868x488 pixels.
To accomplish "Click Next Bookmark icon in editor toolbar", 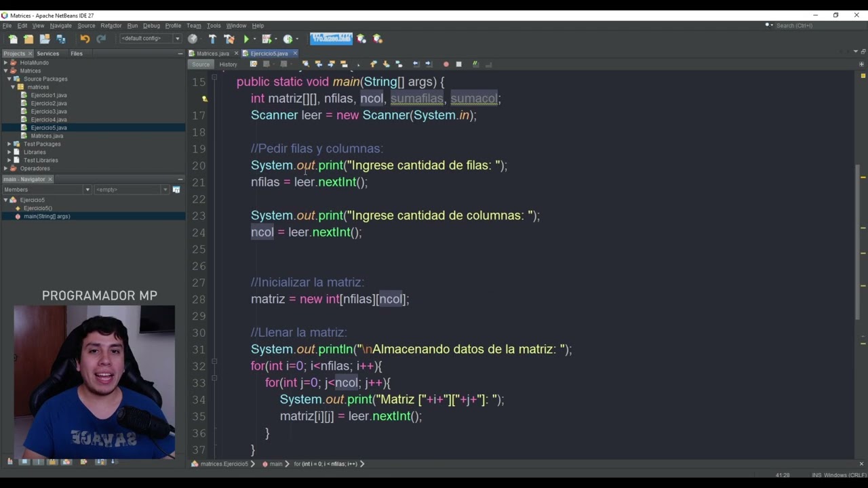I will click(x=386, y=64).
